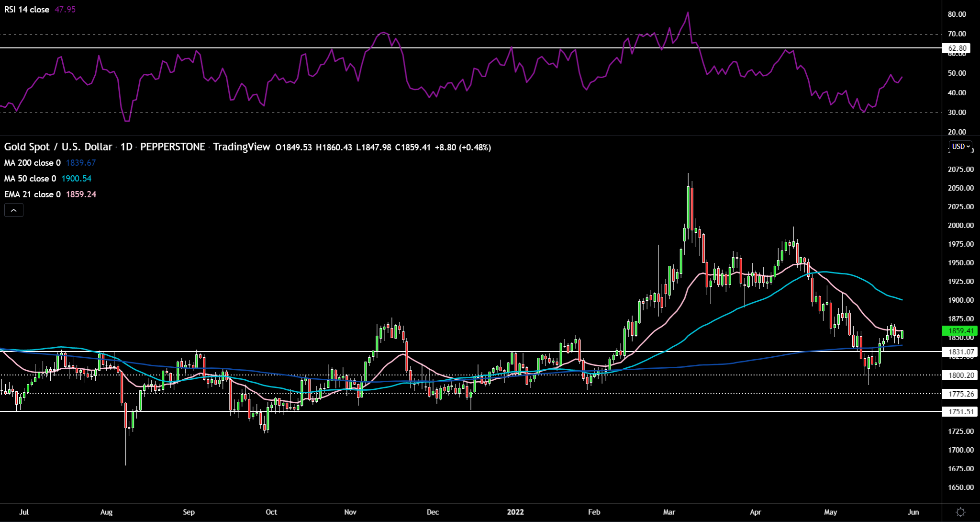Click the 1D timeframe in chart title
Screen dimensions: 980x522
click(126, 147)
